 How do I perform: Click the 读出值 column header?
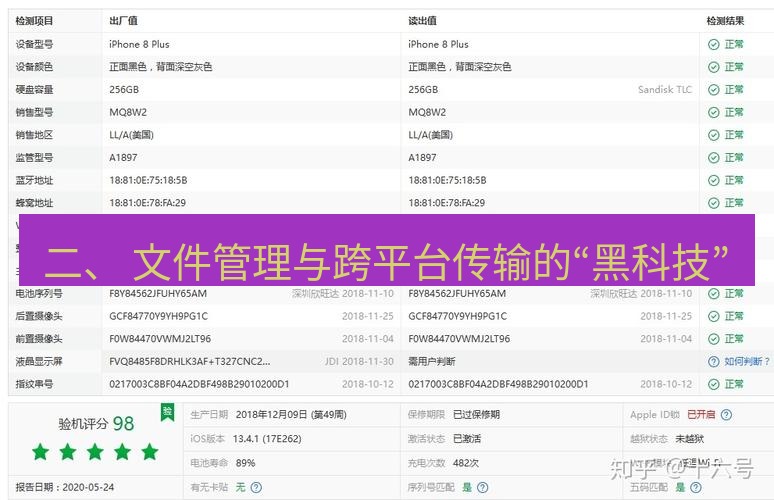[x=422, y=21]
